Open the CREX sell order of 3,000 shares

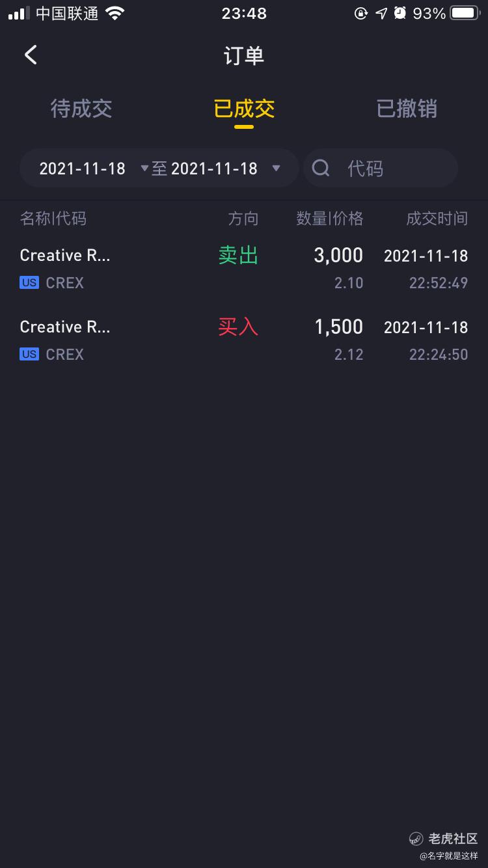244,268
